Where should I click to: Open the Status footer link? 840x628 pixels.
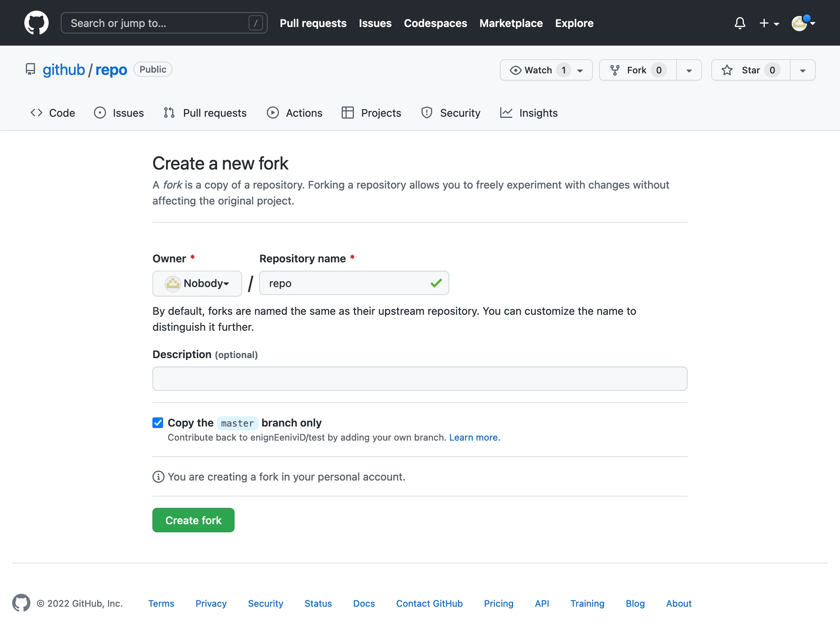pos(318,603)
